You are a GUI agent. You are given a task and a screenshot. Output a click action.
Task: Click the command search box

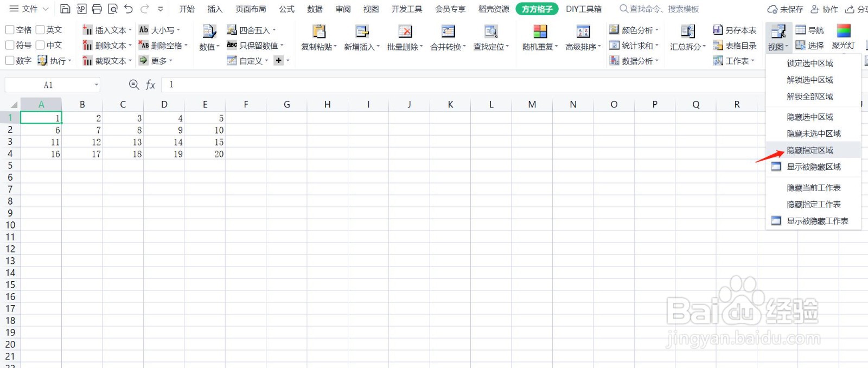click(x=659, y=9)
